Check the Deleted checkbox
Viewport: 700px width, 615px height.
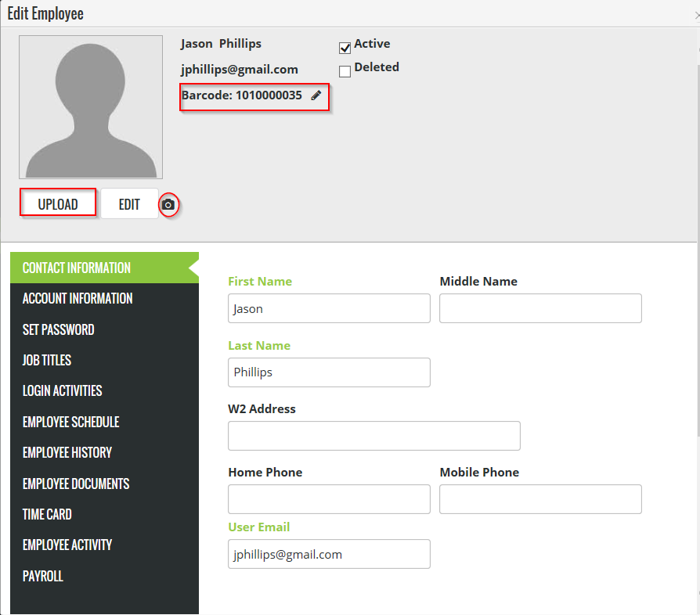(x=345, y=72)
